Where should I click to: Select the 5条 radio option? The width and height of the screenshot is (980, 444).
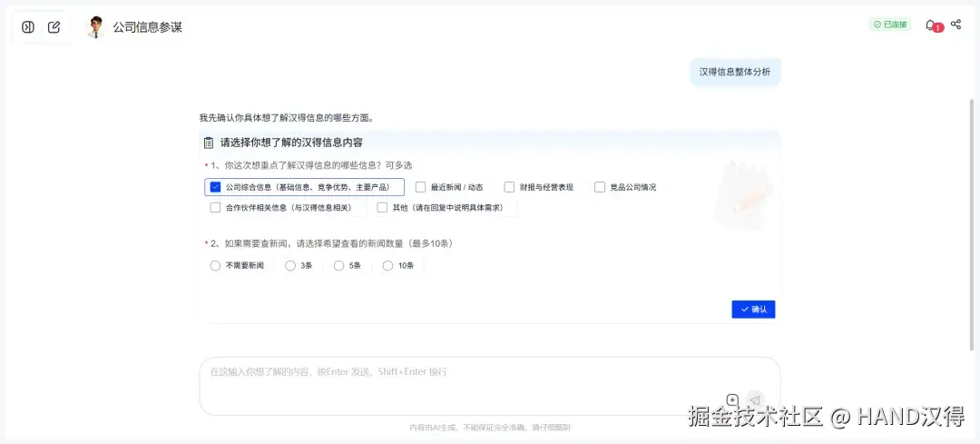click(x=338, y=266)
